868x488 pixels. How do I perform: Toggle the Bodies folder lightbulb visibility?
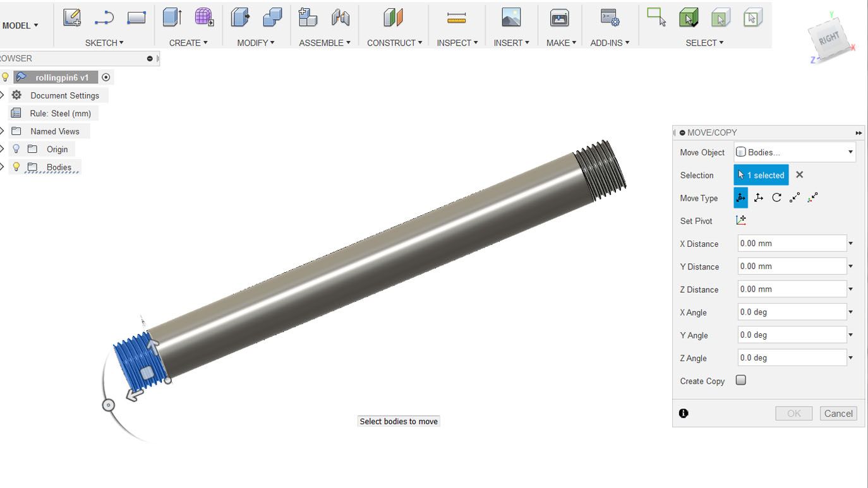coord(16,167)
